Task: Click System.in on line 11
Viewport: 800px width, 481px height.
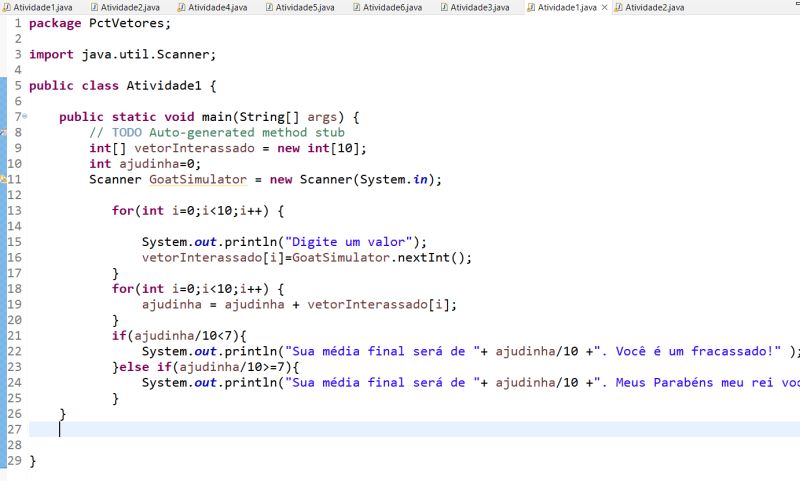Action: point(393,180)
